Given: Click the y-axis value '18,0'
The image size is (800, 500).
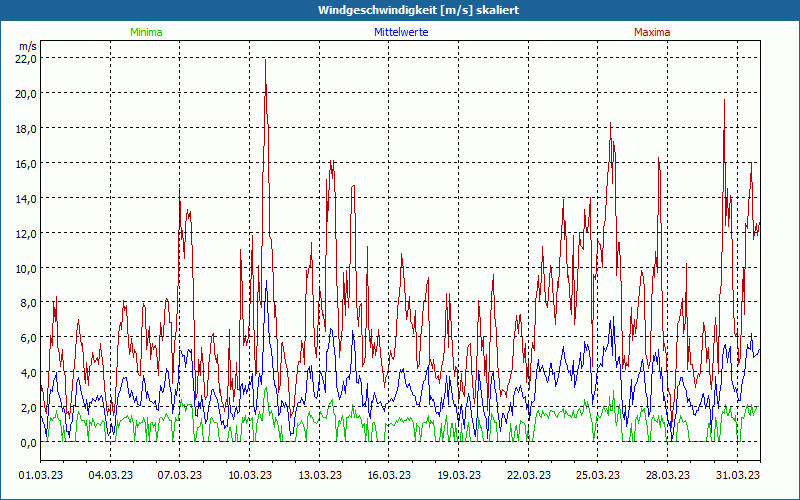Looking at the screenshot, I should (x=28, y=129).
